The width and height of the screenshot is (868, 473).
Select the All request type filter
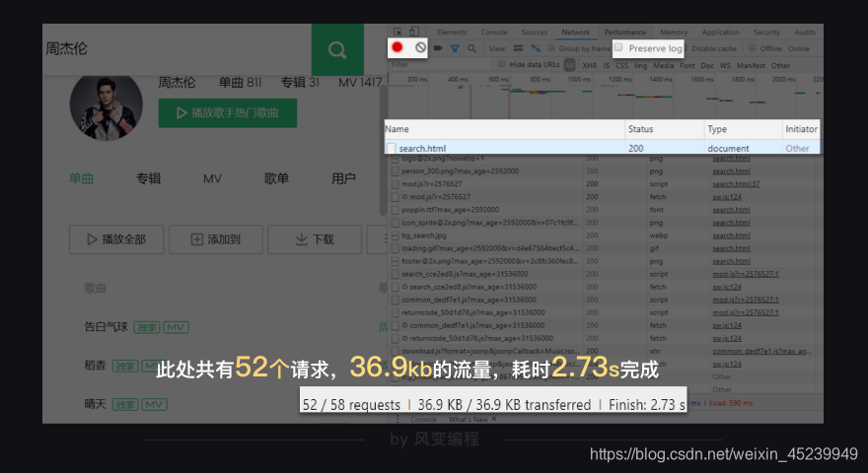click(x=569, y=65)
